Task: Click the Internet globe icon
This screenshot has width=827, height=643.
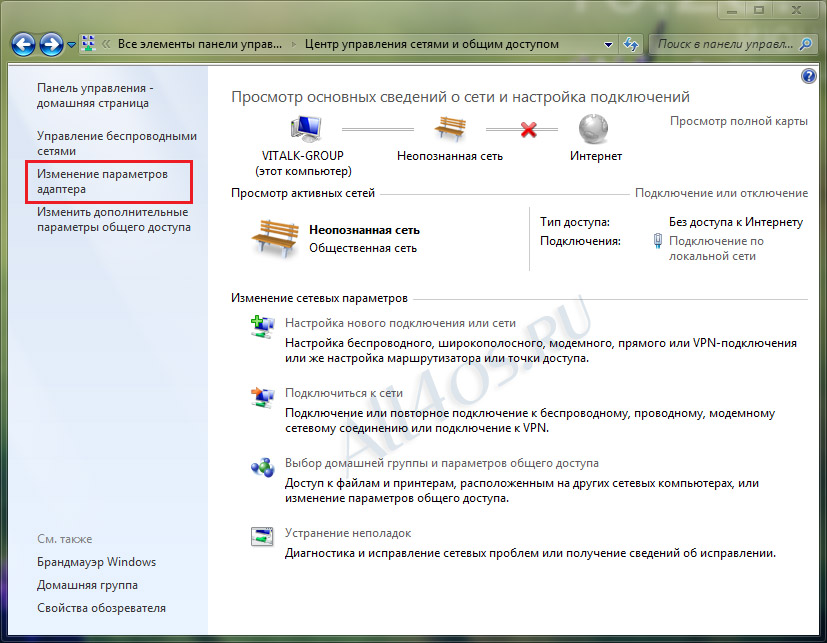Action: click(593, 129)
